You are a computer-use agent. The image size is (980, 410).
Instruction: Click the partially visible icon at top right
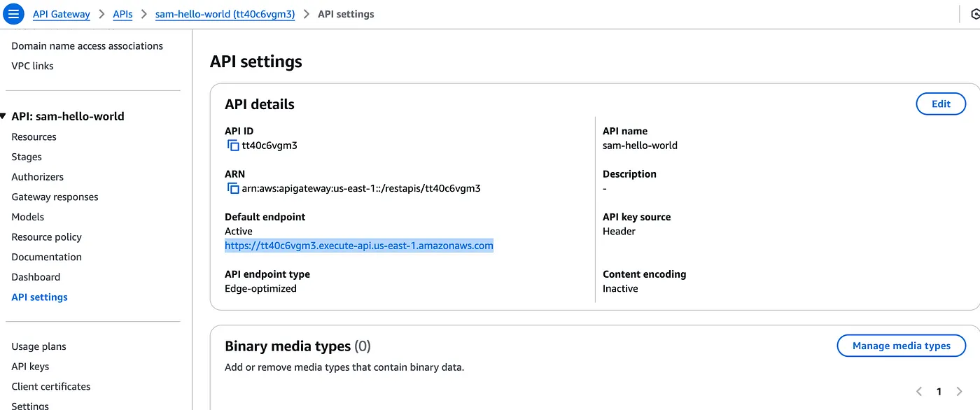(x=976, y=14)
